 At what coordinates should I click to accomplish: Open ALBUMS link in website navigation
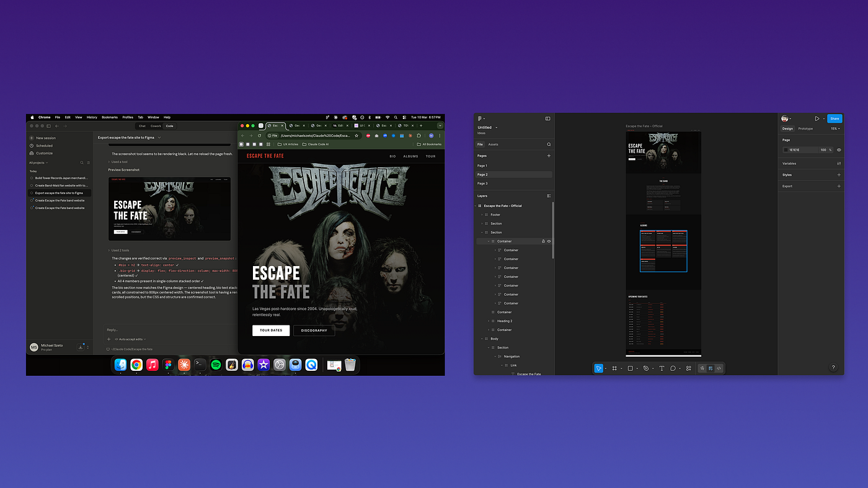point(410,156)
